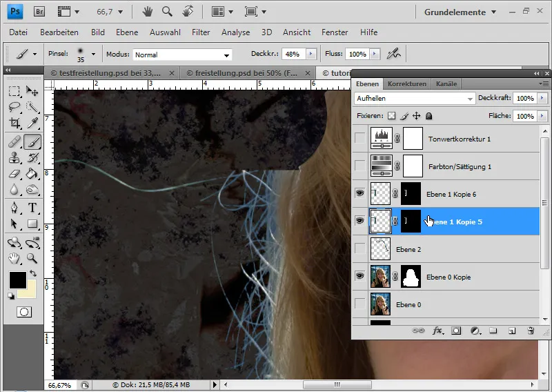The width and height of the screenshot is (552, 392).
Task: Open the layer style fx menu
Action: (437, 331)
